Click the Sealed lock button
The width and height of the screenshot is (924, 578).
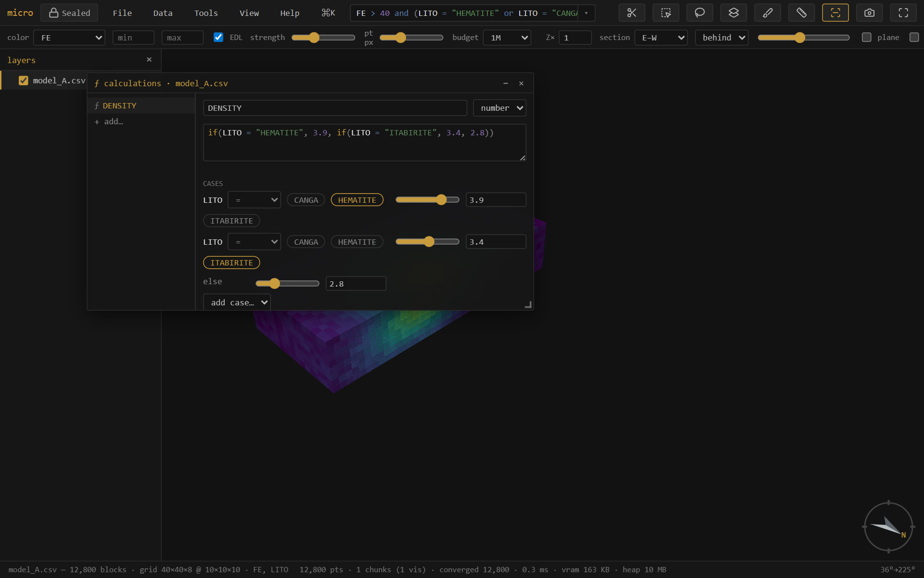point(69,13)
